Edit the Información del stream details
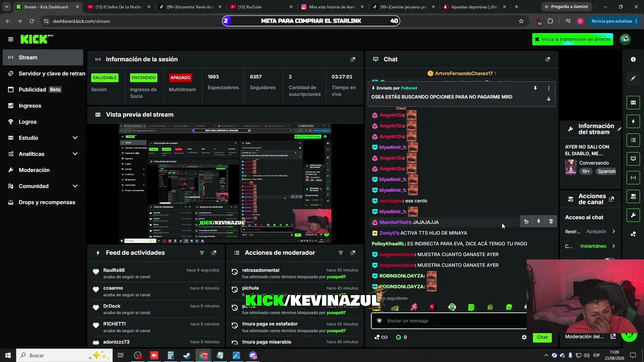The image size is (644, 362). (x=619, y=129)
